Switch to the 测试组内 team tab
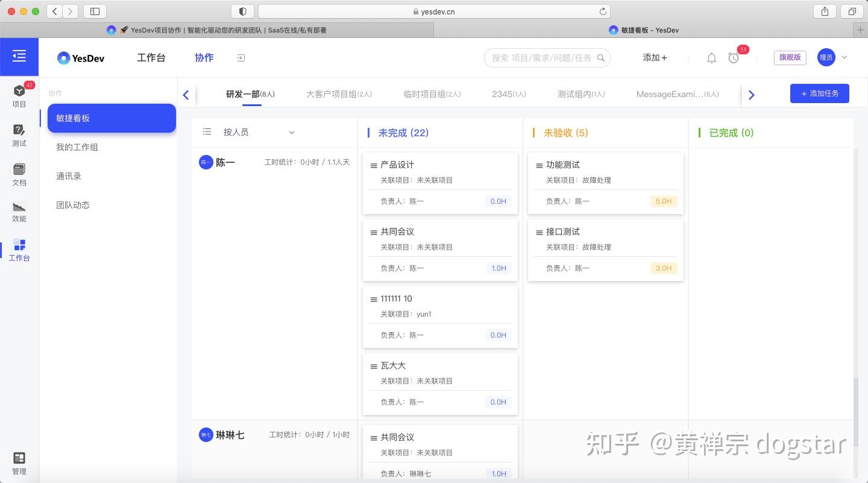Screen dimensions: 868x483 [x=581, y=94]
